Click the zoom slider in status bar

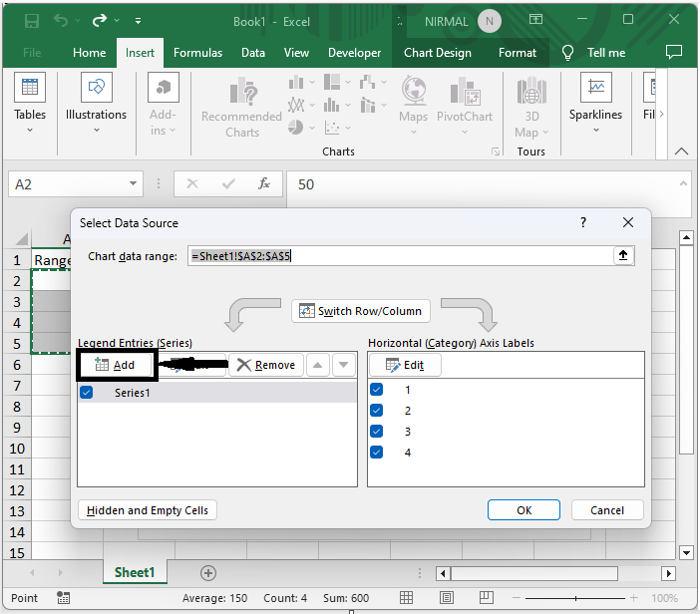click(575, 598)
